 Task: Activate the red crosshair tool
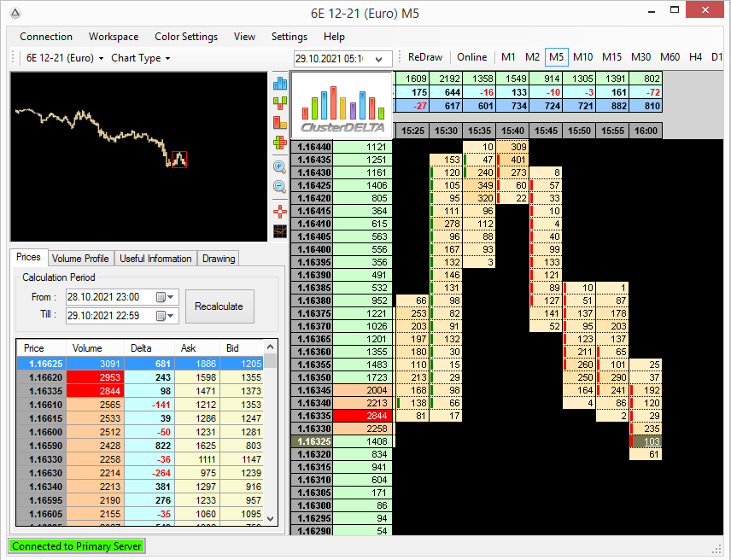[279, 210]
